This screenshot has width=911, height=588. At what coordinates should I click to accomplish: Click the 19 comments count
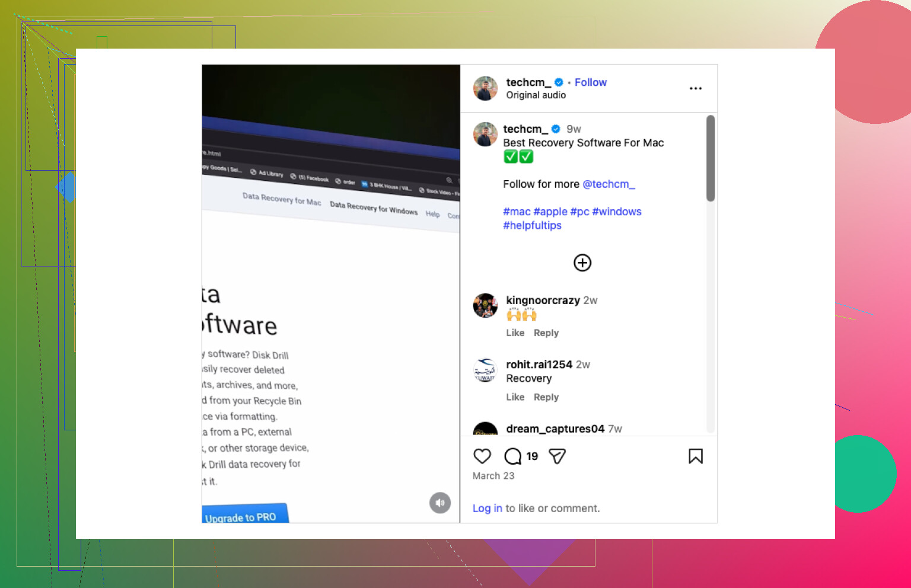click(x=532, y=456)
